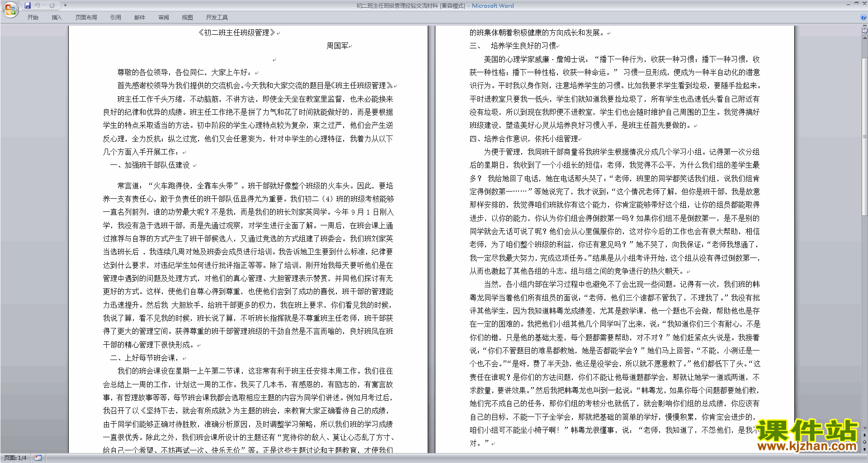Toggle the ruler button above the scrollbar
The width and height of the screenshot is (868, 463).
865,30
